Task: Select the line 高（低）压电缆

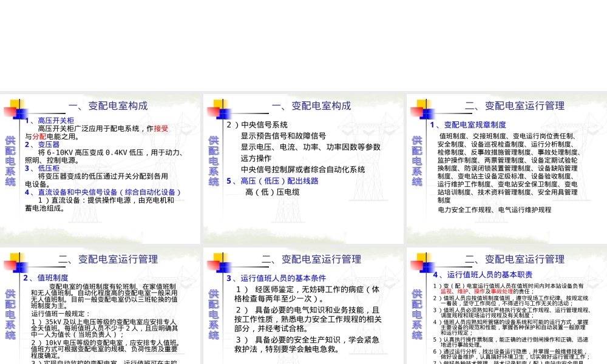Action: [x=273, y=192]
